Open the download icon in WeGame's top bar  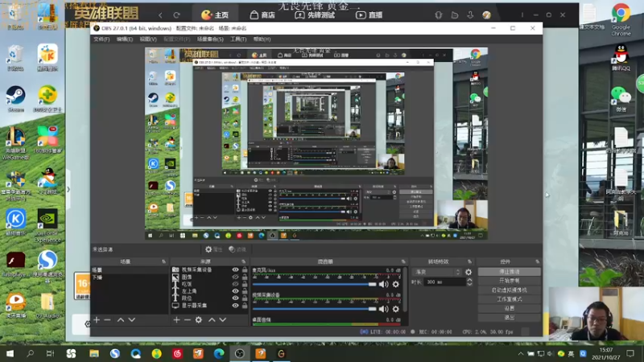[x=470, y=15]
